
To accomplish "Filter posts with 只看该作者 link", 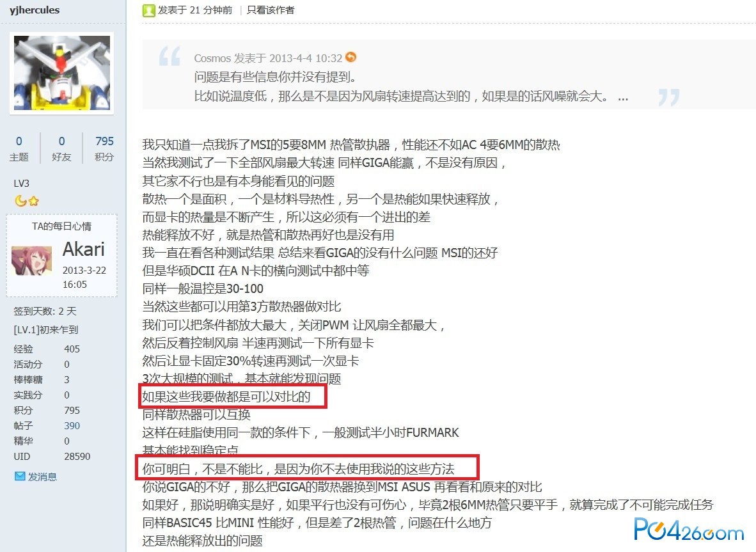I will 271,10.
